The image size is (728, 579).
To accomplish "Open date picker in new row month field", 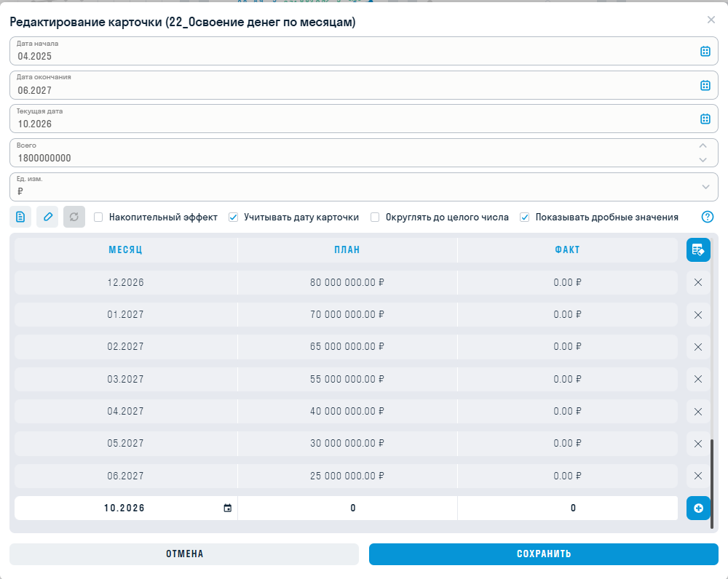I will (x=227, y=508).
